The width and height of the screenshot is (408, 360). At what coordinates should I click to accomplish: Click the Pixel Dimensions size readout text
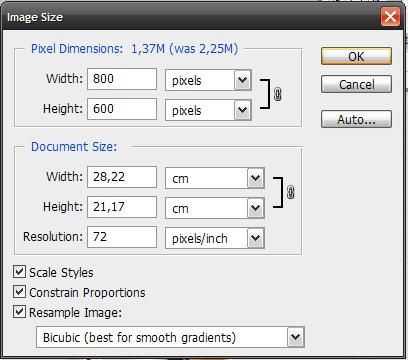(x=185, y=49)
